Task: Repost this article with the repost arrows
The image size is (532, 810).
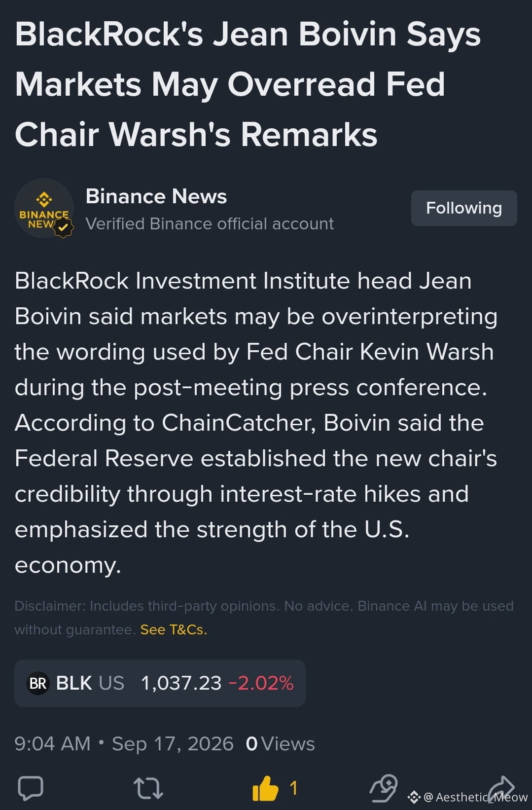Action: [x=148, y=788]
